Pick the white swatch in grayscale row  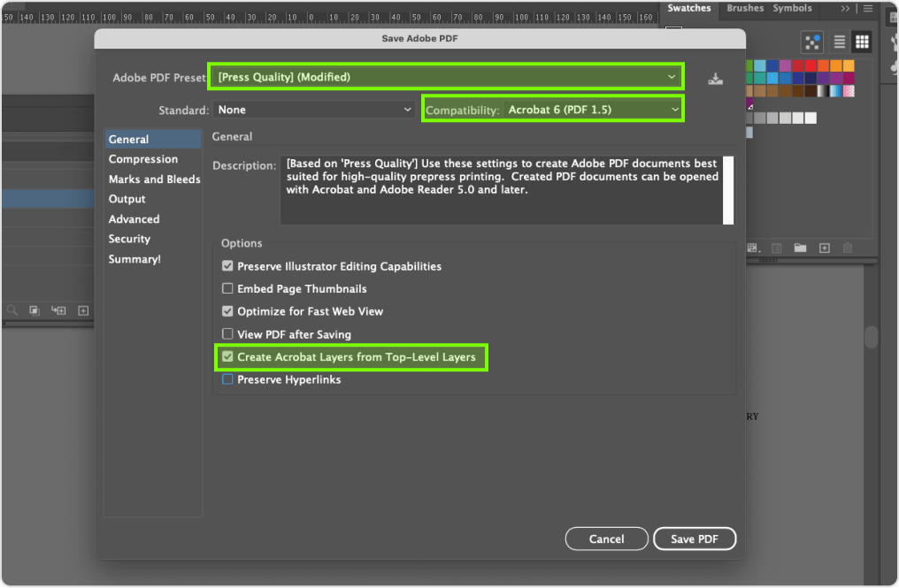[811, 118]
